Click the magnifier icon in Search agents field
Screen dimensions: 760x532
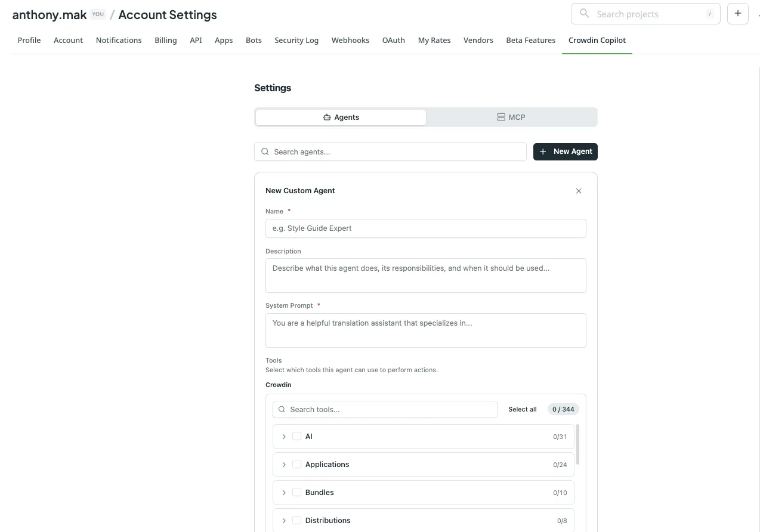[265, 151]
